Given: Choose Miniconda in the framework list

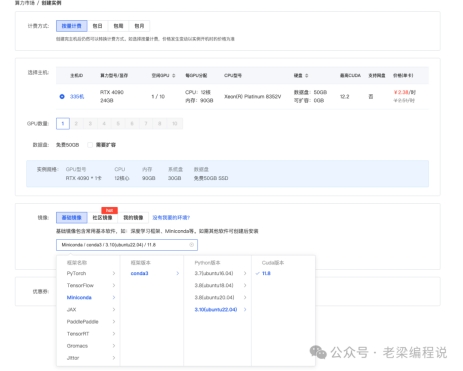Looking at the screenshot, I should 79,297.
